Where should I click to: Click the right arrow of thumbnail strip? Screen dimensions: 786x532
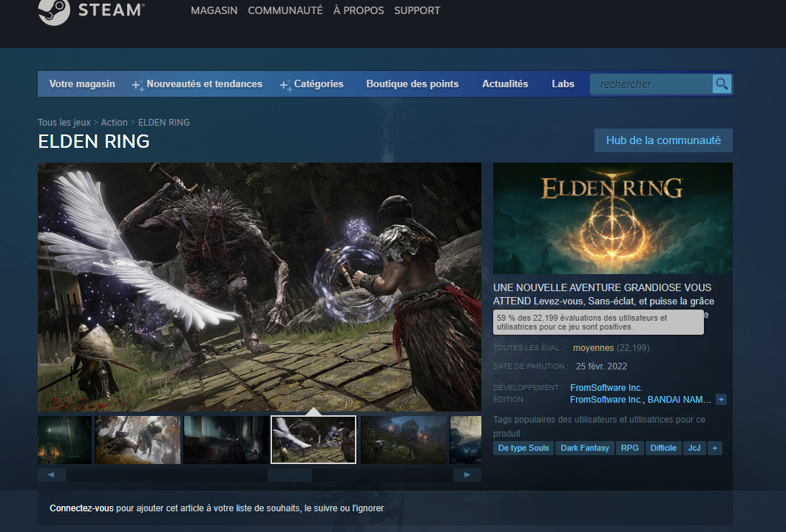[x=467, y=475]
